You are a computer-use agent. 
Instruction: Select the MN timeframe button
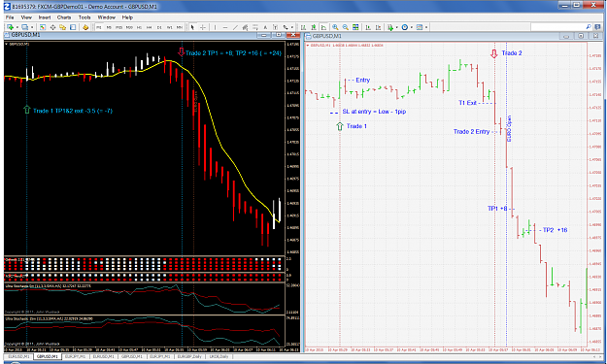pos(180,27)
